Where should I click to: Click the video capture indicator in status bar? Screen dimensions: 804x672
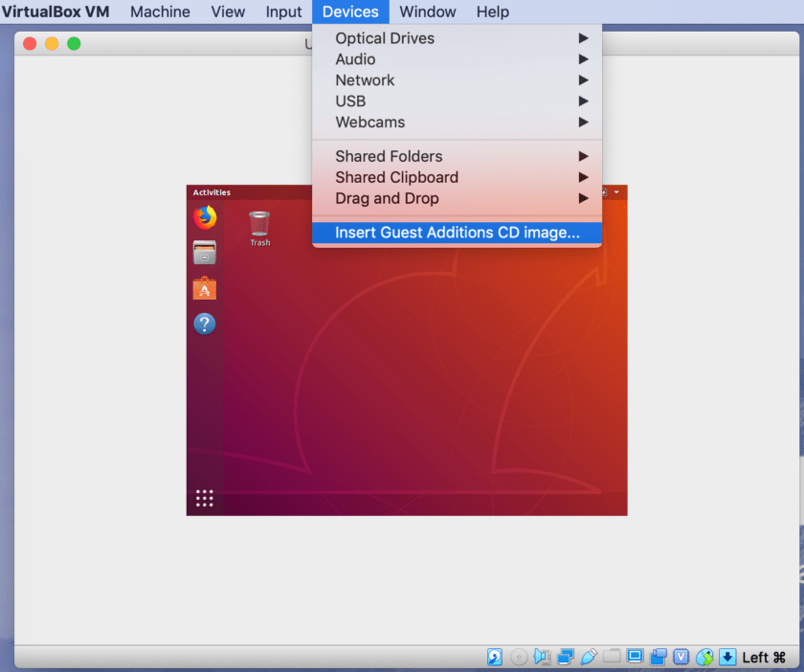659,657
